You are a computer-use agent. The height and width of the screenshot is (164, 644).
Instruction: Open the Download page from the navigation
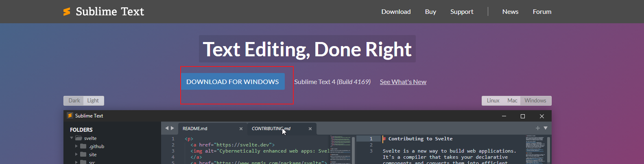[x=396, y=11]
